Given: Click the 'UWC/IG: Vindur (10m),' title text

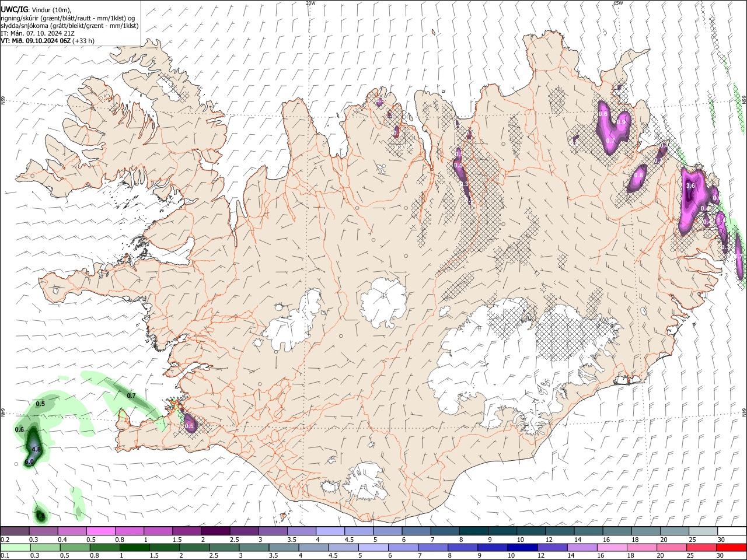Looking at the screenshot, I should [36, 9].
